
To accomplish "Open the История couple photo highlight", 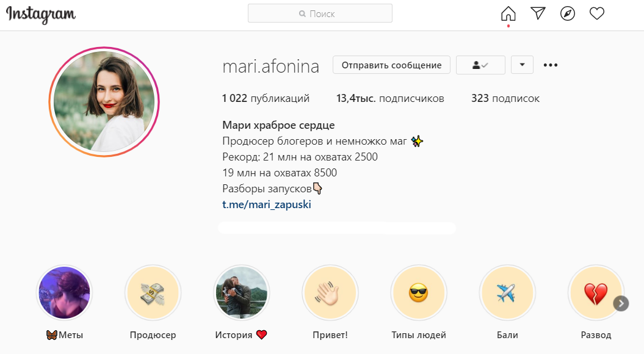I will (242, 293).
